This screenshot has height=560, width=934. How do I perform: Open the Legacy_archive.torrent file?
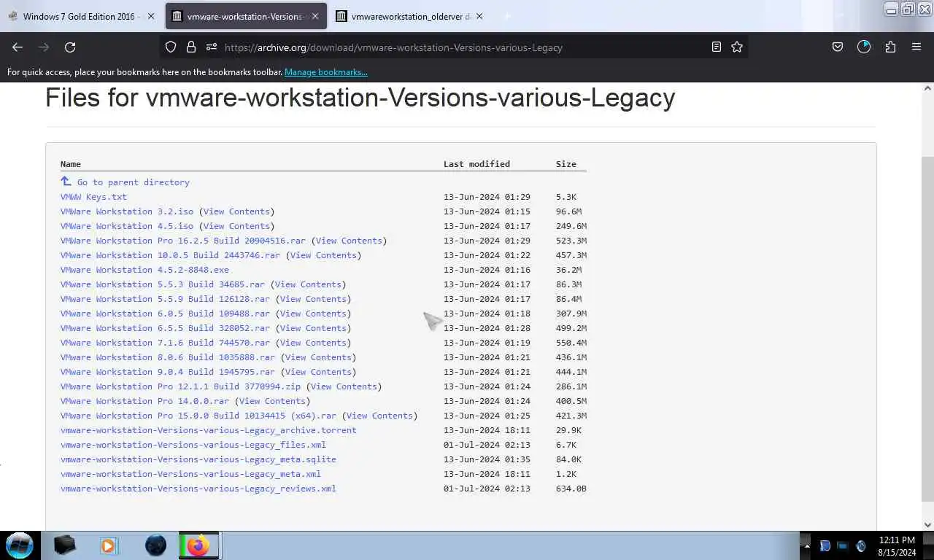pos(209,430)
